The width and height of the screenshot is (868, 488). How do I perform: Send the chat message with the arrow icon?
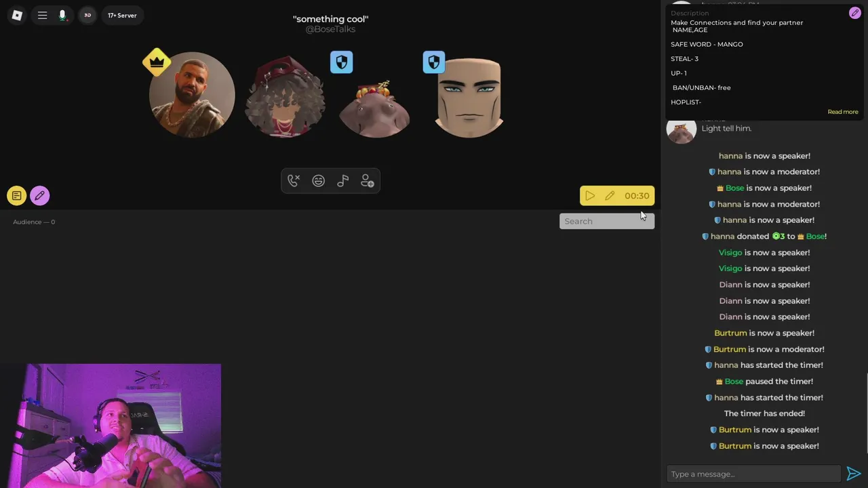(x=854, y=474)
